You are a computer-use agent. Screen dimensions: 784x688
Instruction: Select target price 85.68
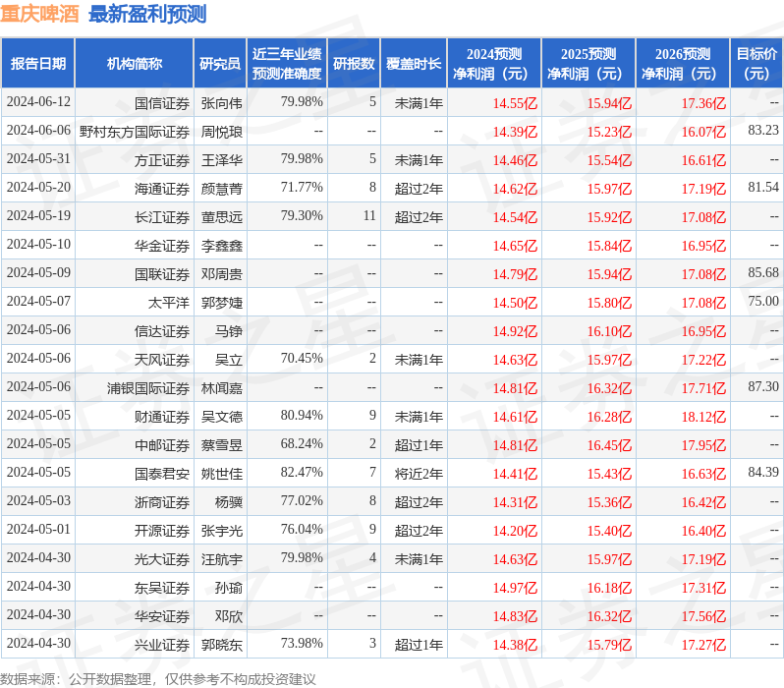click(763, 273)
